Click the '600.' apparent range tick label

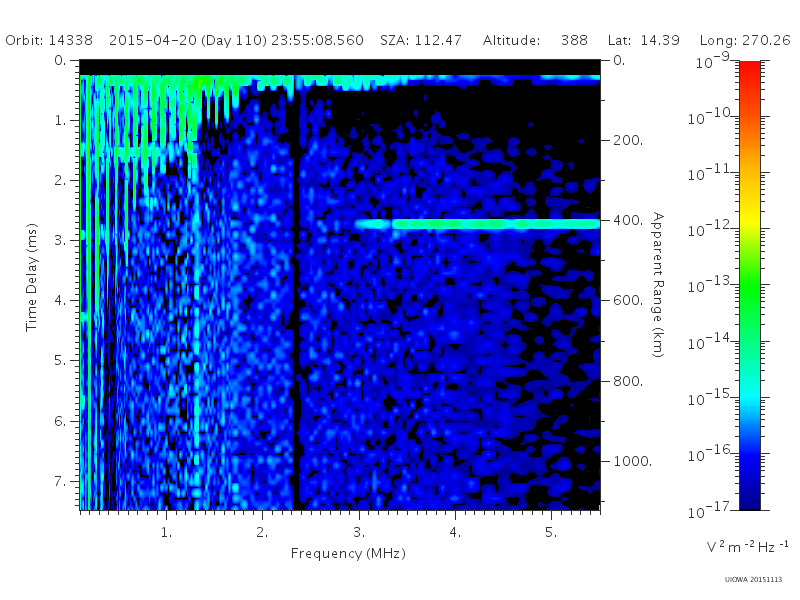click(628, 301)
